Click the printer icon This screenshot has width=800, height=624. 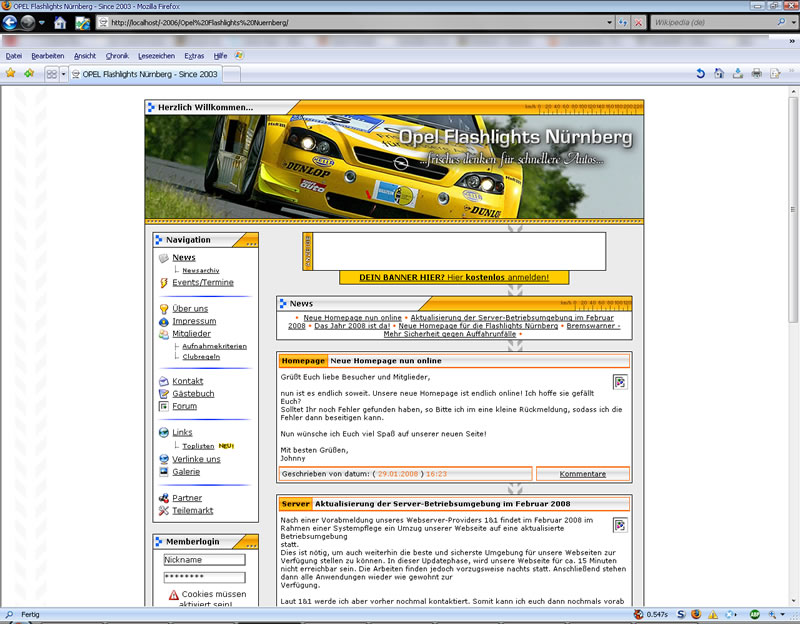[x=756, y=73]
